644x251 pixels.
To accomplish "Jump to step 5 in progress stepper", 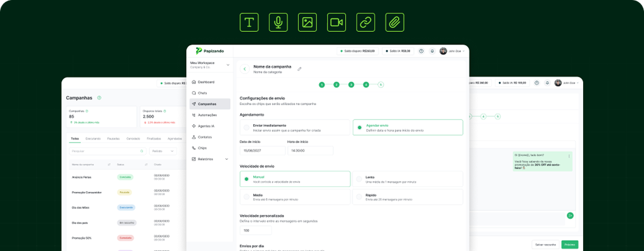I will pyautogui.click(x=381, y=85).
